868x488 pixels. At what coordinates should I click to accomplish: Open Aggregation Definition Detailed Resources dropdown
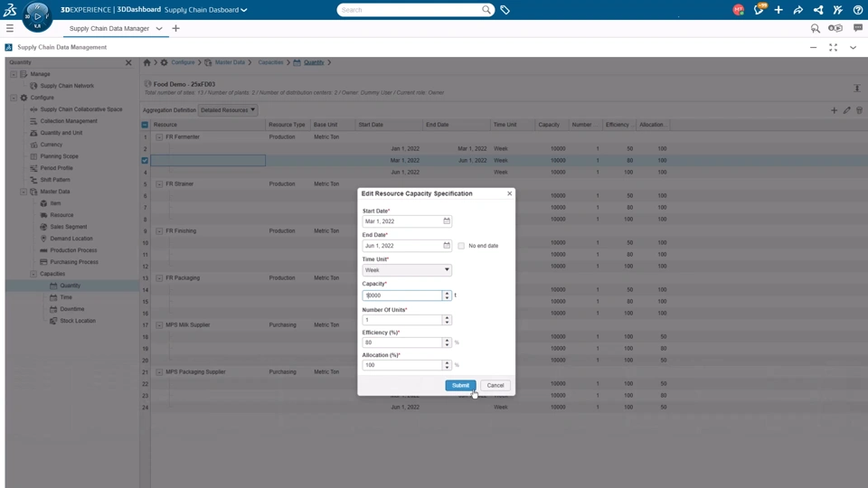pyautogui.click(x=228, y=110)
